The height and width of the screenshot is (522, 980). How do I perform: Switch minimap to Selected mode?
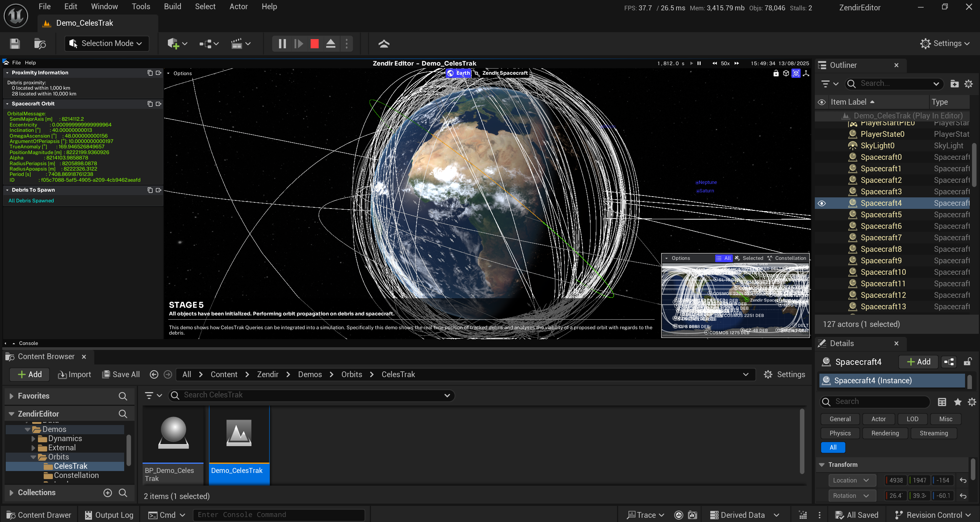(749, 258)
